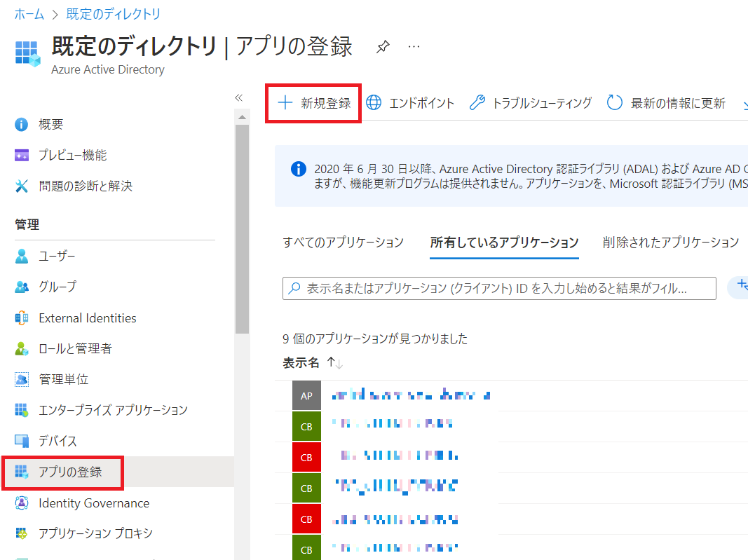Refresh with 最新の情報に更新 icon

coord(615,103)
